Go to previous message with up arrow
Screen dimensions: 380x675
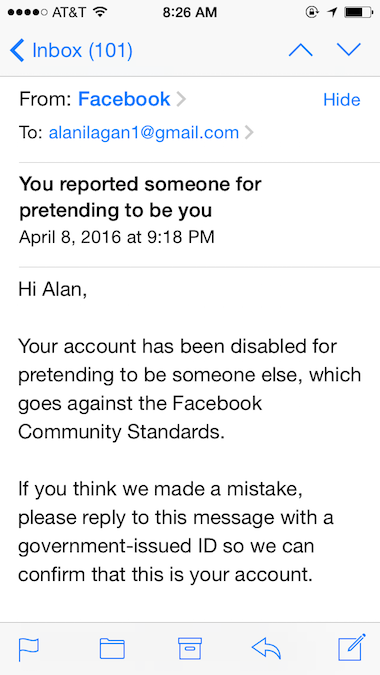click(x=300, y=50)
